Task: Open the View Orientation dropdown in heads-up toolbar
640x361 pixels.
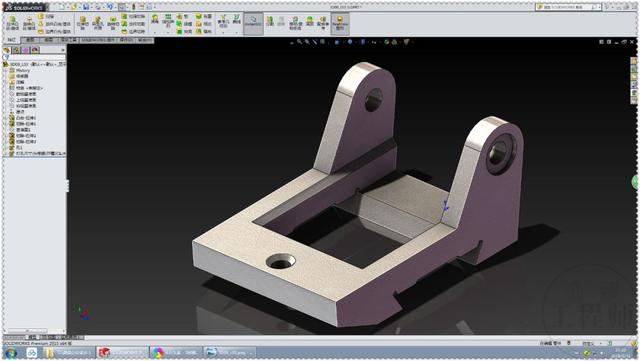Action: [x=337, y=42]
